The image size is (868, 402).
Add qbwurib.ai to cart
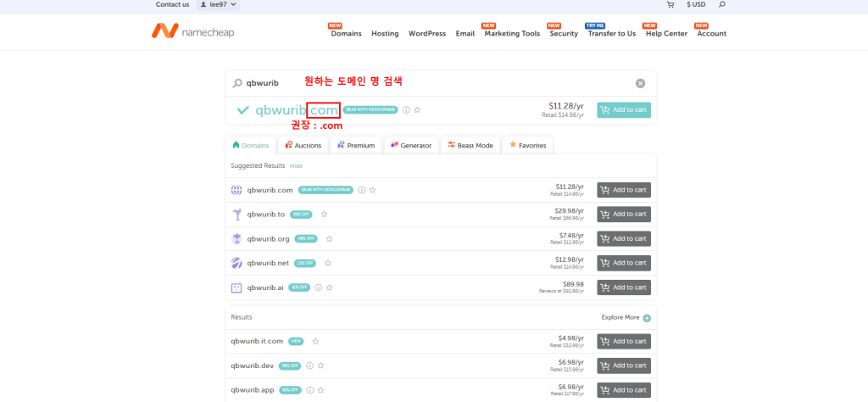[624, 288]
